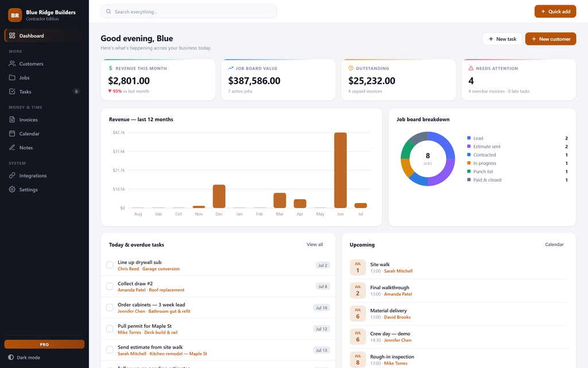Open the Outstanding $25,232.00 card
The width and height of the screenshot is (588, 368).
click(x=399, y=79)
